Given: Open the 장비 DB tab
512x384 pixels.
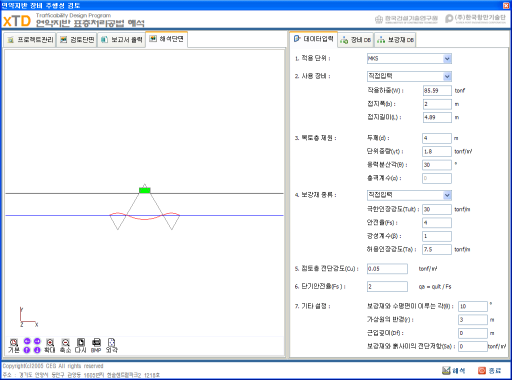Looking at the screenshot, I should coord(356,40).
